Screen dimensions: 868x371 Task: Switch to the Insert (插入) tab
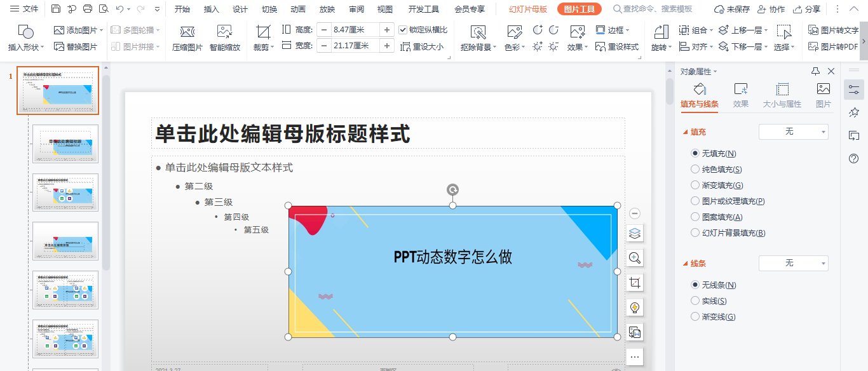212,9
